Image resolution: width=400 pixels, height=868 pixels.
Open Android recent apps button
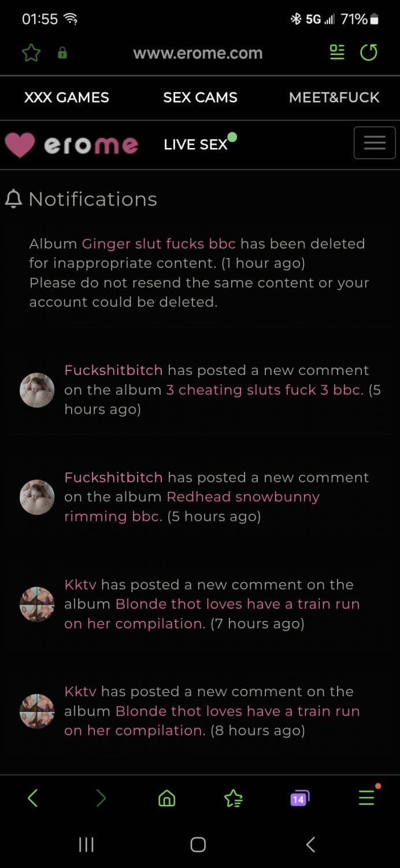click(x=86, y=845)
